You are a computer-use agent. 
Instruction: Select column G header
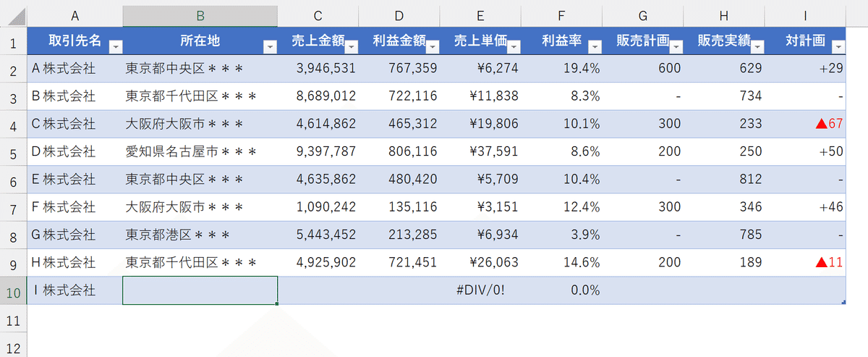[x=642, y=16]
